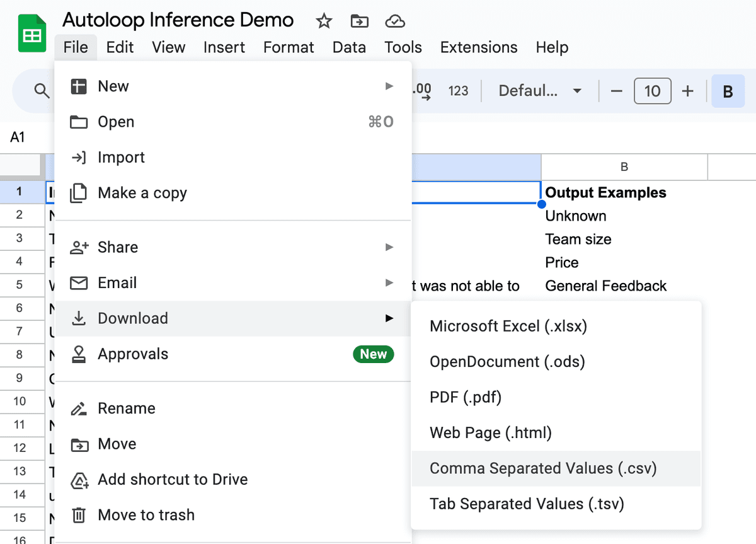Viewport: 756px width, 544px height.
Task: Increase decimal places toolbar icon
Action: click(x=421, y=91)
